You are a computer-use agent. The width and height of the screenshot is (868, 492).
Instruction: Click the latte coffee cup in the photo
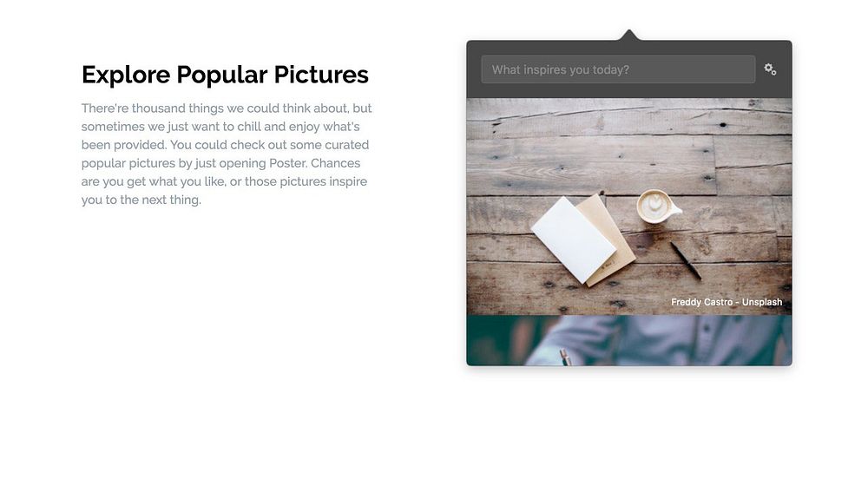click(658, 207)
